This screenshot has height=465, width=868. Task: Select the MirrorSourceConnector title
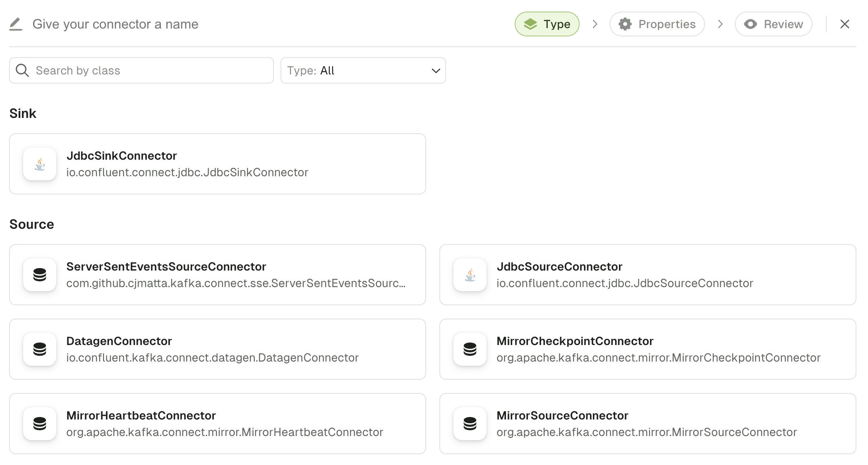(563, 415)
